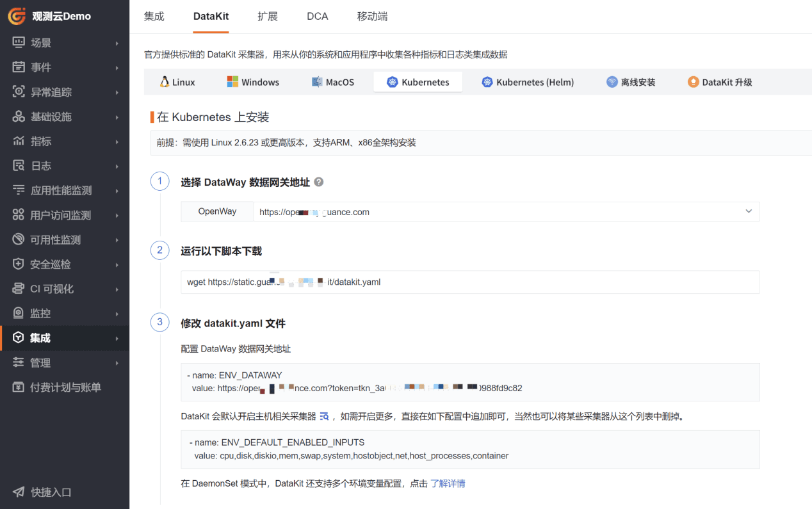
Task: Open 监控 via its sidebar icon
Action: 19,313
